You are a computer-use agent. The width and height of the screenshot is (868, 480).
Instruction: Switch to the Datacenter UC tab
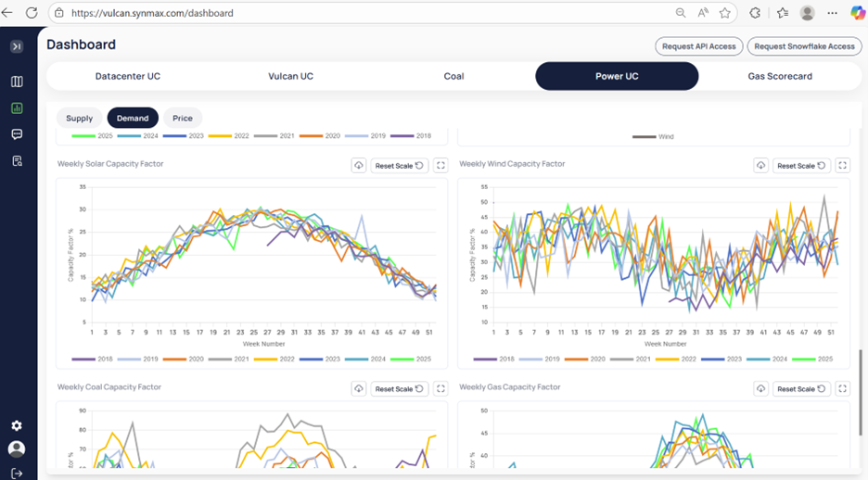pyautogui.click(x=128, y=76)
